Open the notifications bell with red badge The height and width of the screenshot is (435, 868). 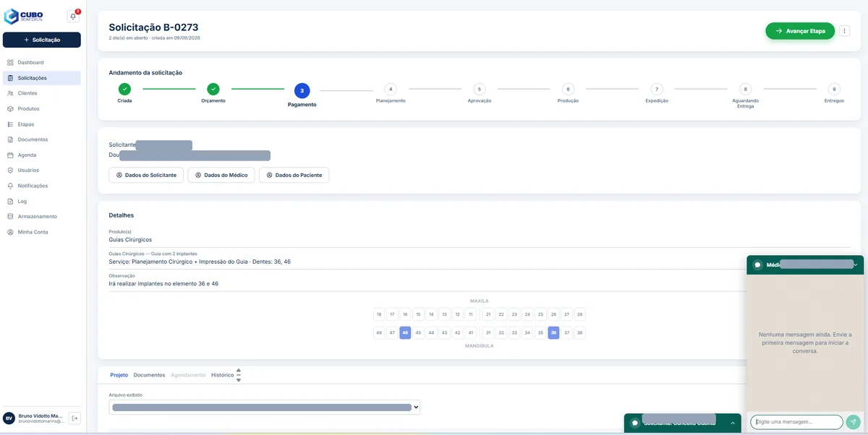73,16
